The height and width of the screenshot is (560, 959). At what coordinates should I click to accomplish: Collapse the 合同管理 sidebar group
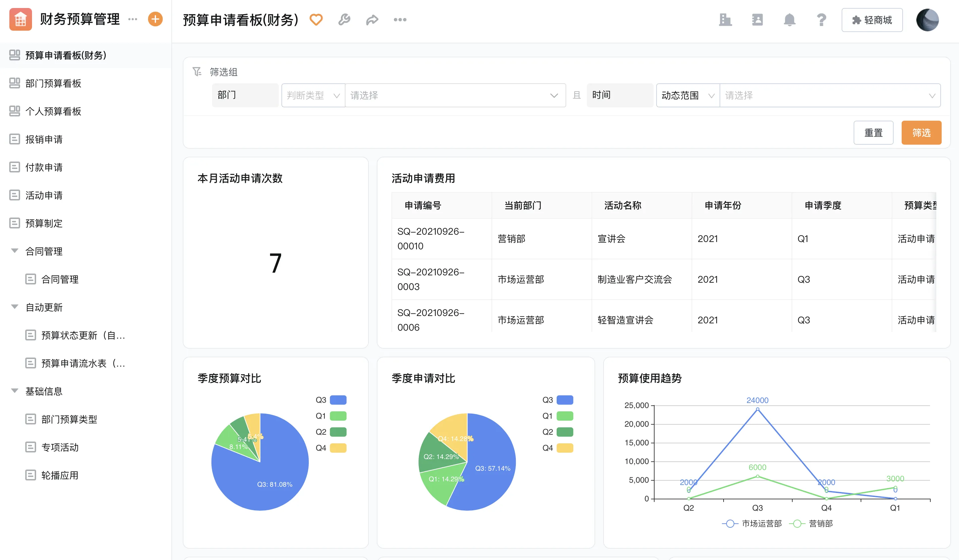tap(14, 251)
